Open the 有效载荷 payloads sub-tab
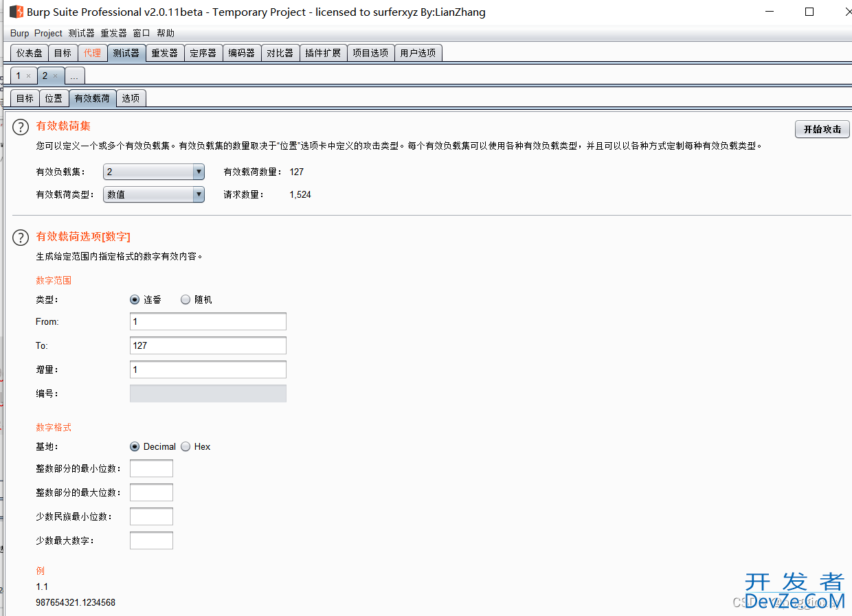This screenshot has width=852, height=616. [92, 98]
